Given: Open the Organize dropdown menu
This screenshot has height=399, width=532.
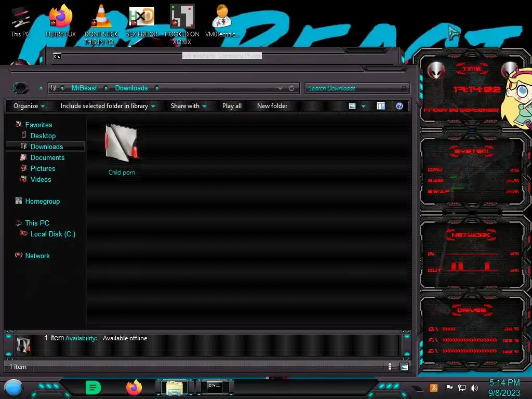Looking at the screenshot, I should pyautogui.click(x=29, y=106).
